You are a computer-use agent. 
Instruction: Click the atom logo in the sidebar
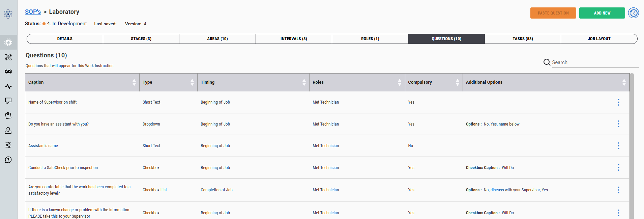point(8,14)
